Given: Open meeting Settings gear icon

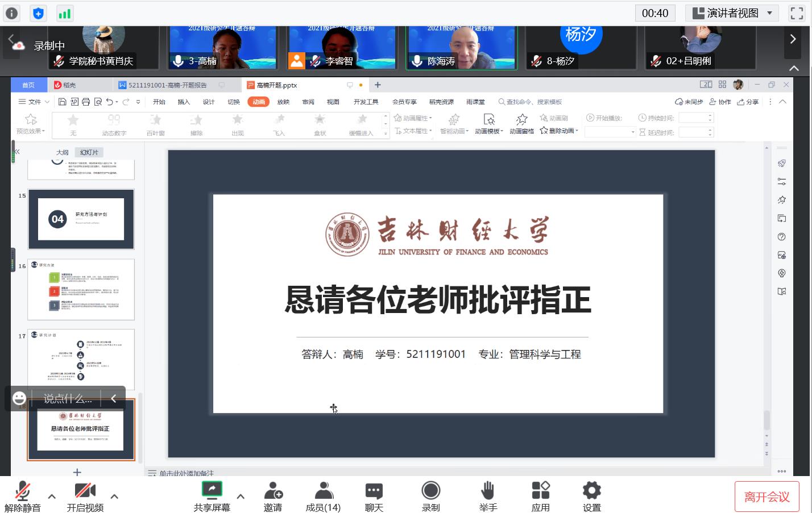Looking at the screenshot, I should click(591, 490).
